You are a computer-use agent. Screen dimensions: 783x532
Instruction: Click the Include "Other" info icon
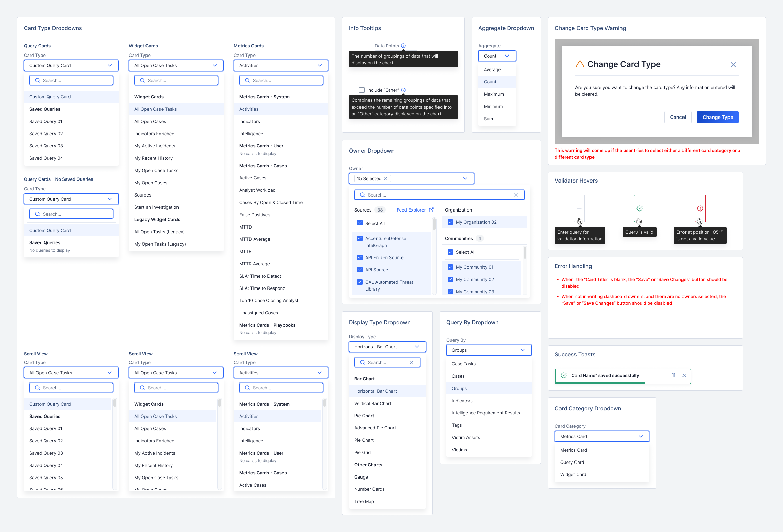403,90
